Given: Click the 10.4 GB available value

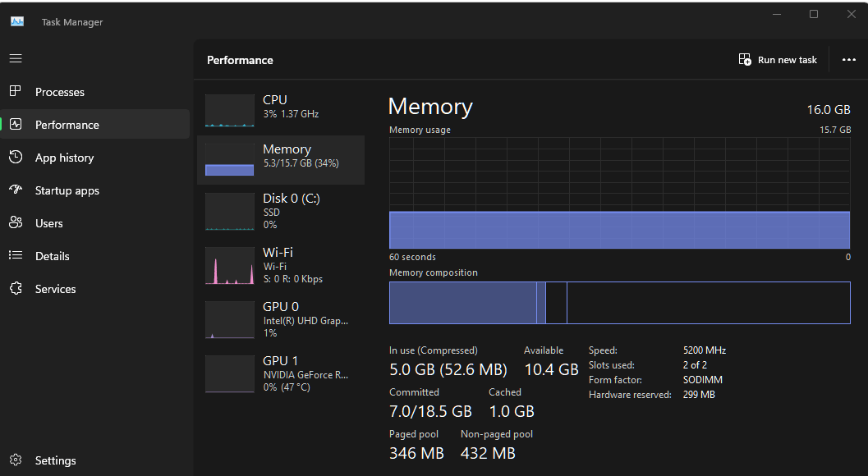Looking at the screenshot, I should point(551,369).
